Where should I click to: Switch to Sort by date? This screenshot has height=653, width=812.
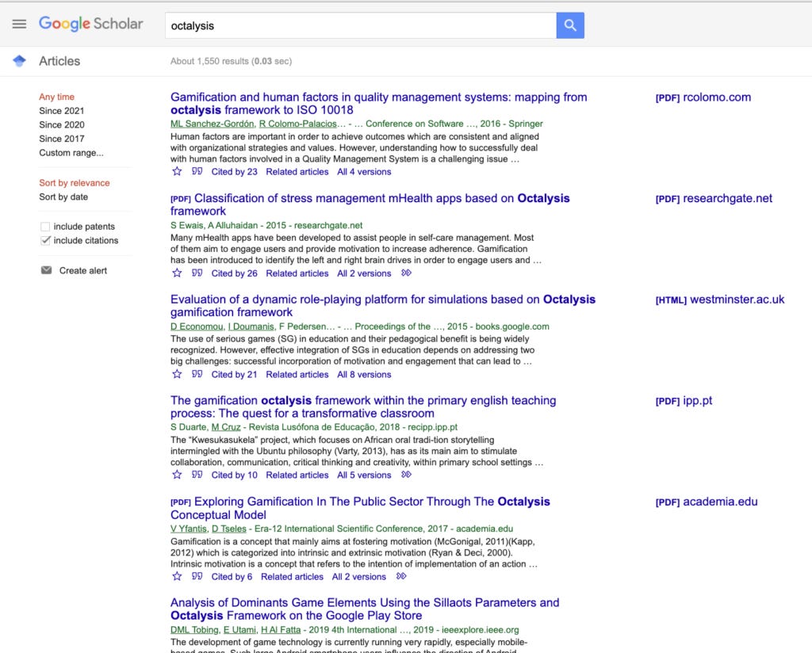[x=63, y=197]
